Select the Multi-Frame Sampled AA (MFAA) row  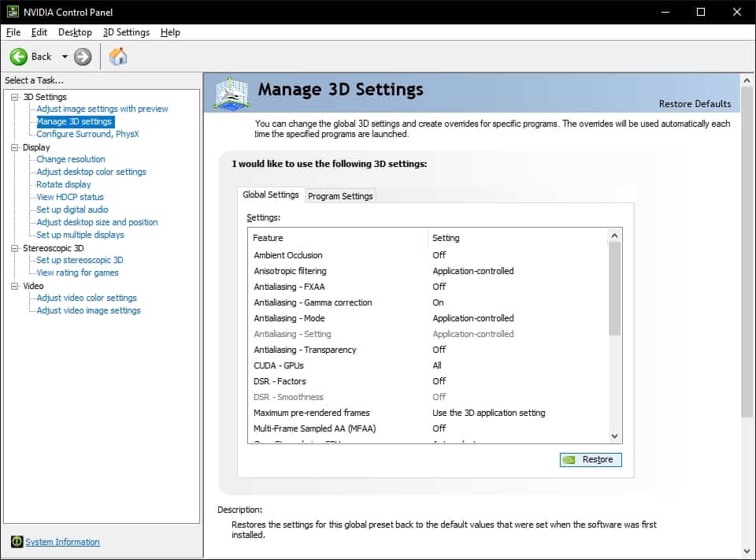428,428
